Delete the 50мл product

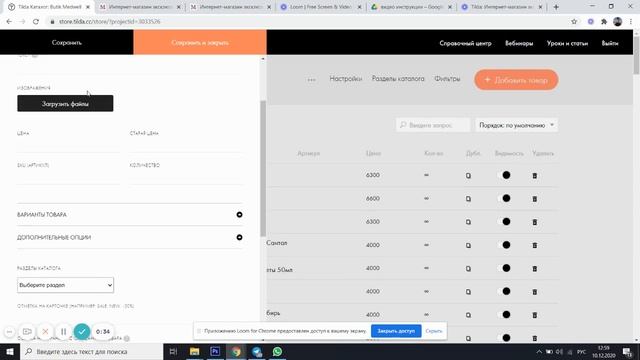click(x=535, y=269)
